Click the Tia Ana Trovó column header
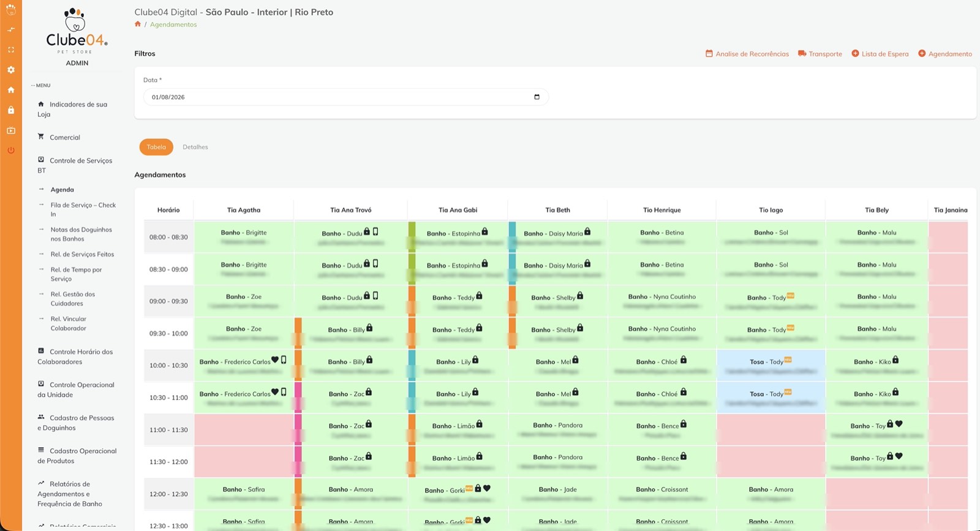 tap(351, 210)
